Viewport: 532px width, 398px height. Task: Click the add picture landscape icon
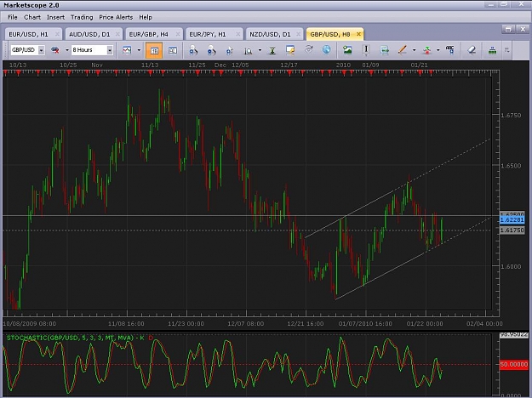tap(347, 50)
